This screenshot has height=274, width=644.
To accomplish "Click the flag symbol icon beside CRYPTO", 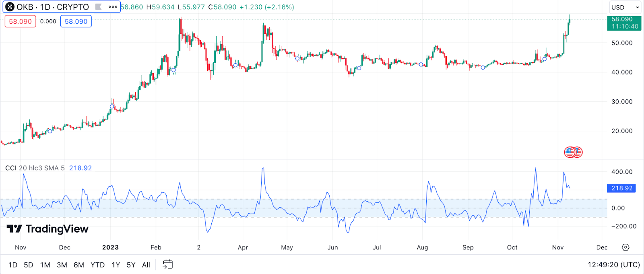I will [98, 7].
